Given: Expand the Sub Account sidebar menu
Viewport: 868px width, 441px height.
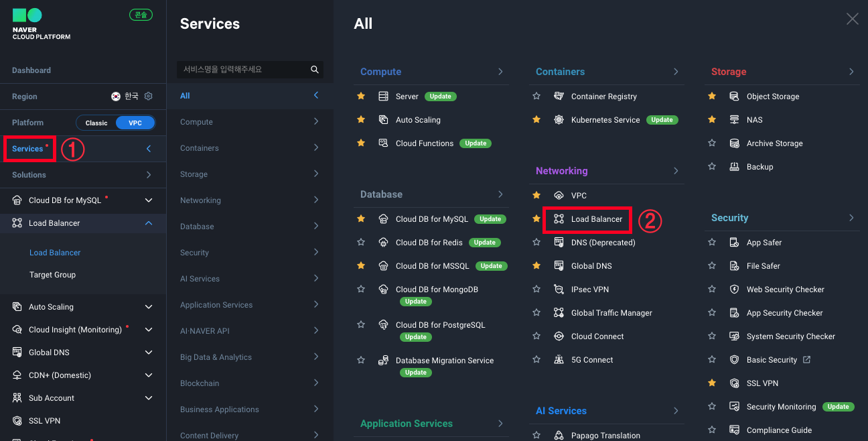Looking at the screenshot, I should click(x=149, y=398).
